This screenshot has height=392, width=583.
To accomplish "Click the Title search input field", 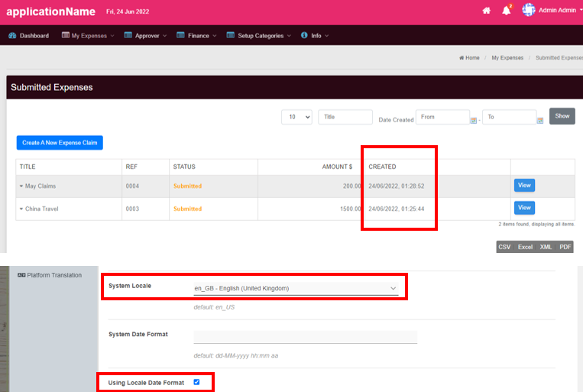I will (x=345, y=117).
